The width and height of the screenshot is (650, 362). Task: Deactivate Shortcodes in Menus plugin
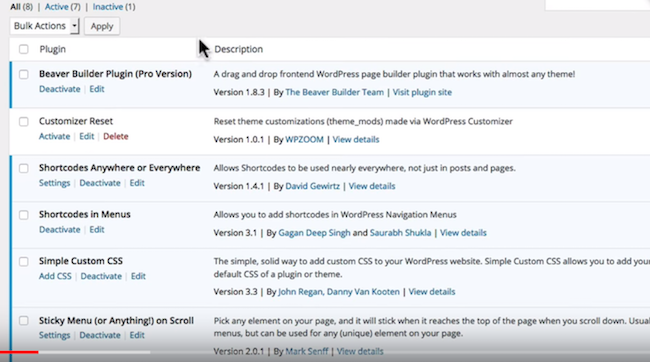click(x=60, y=230)
